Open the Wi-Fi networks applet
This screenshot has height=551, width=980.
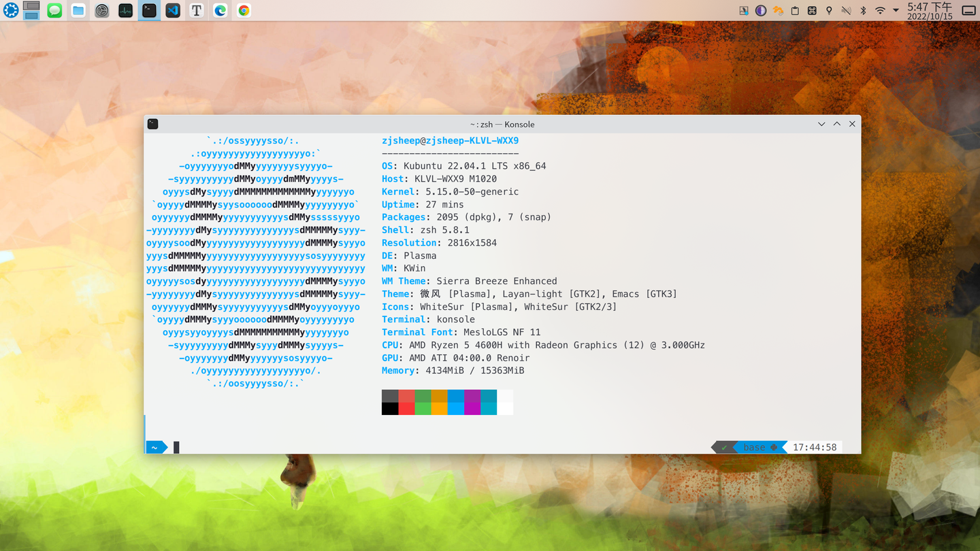point(880,11)
